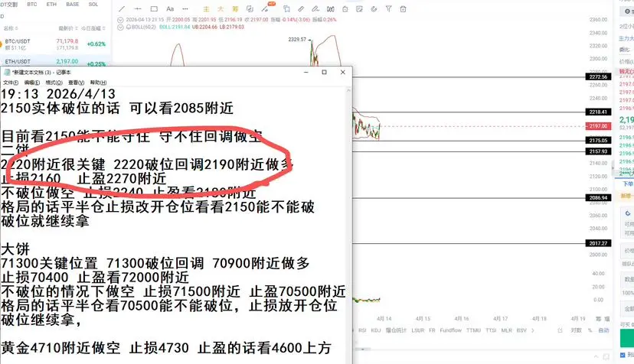The image size is (634, 364).
Task: Click the lock drawings icon in toolbar
Action: click(x=345, y=9)
